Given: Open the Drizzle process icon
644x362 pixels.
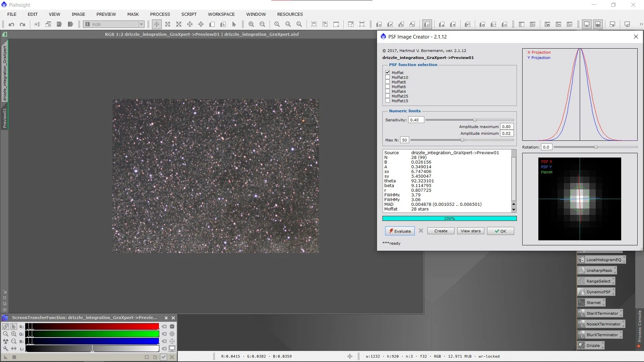Looking at the screenshot, I should (x=591, y=346).
